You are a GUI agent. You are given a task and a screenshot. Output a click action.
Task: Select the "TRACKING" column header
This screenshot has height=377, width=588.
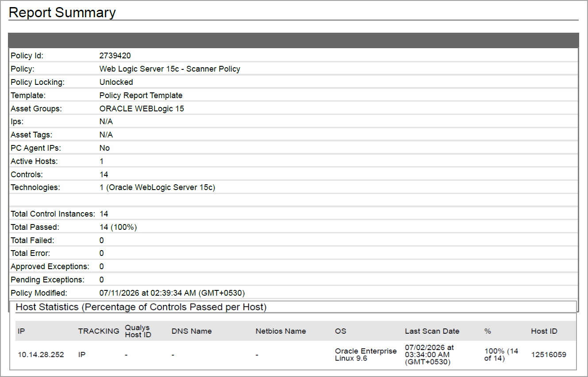tap(99, 331)
